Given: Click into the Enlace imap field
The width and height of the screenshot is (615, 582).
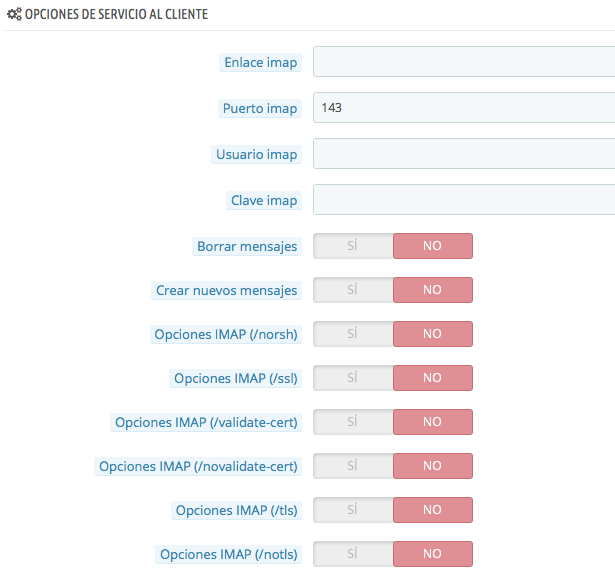Looking at the screenshot, I should coord(464,62).
